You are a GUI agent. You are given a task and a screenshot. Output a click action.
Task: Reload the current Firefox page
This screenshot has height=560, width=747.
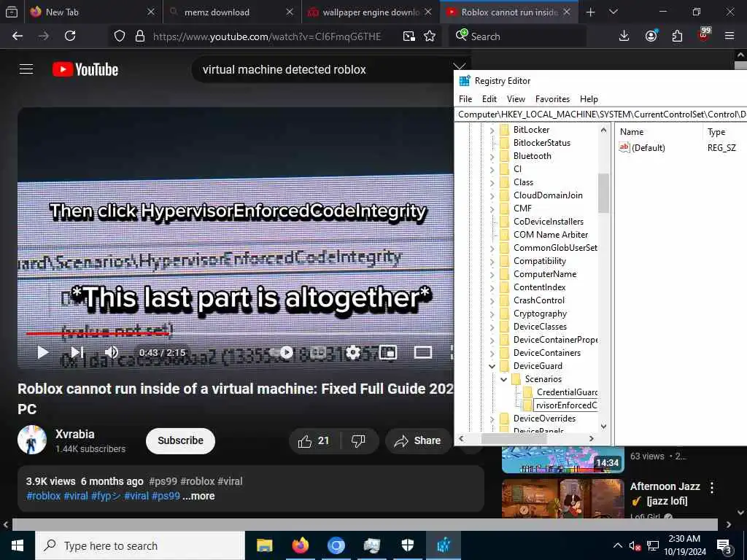(x=70, y=36)
